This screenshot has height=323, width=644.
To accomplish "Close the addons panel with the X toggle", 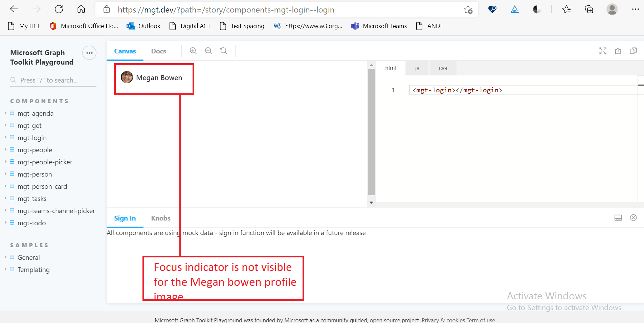I will click(634, 217).
